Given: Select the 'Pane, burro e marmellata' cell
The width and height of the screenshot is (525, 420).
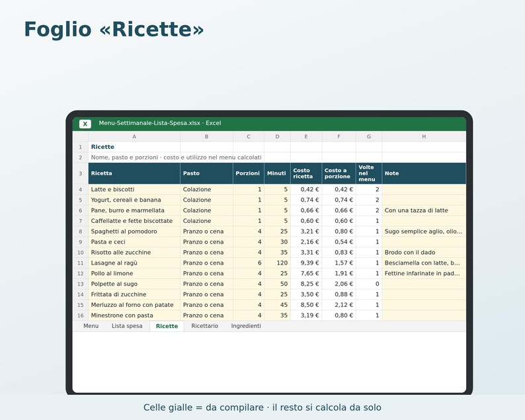Looking at the screenshot, I should pos(134,210).
